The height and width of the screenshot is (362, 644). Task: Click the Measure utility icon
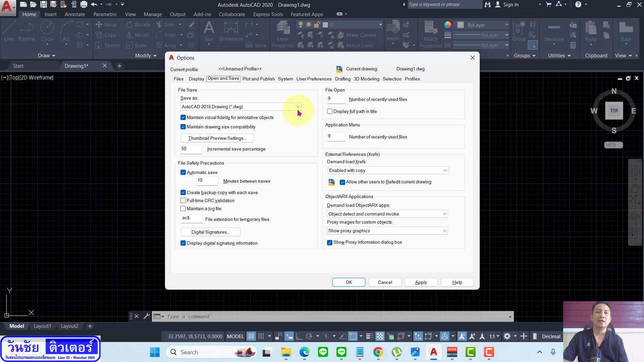click(x=554, y=31)
